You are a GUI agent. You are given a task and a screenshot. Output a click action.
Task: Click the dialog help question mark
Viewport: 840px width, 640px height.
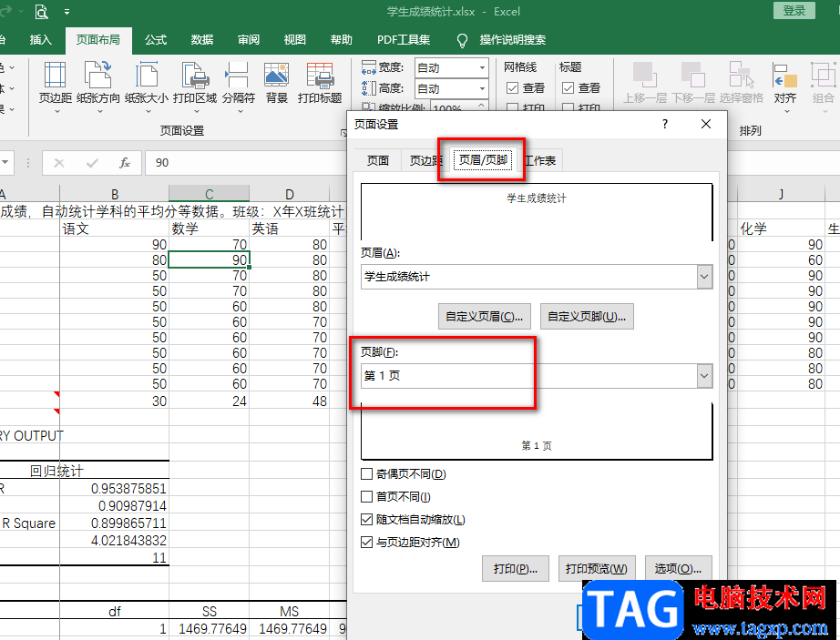point(665,124)
